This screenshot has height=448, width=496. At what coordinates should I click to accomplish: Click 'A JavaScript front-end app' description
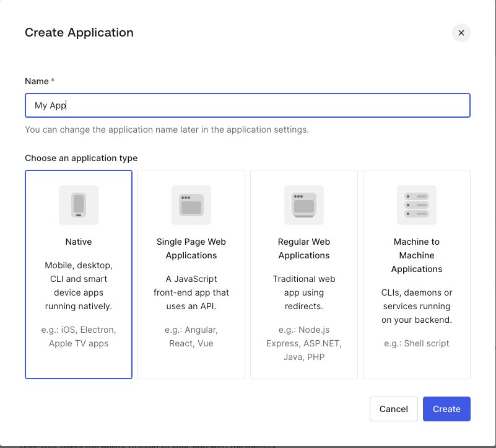pos(191,292)
